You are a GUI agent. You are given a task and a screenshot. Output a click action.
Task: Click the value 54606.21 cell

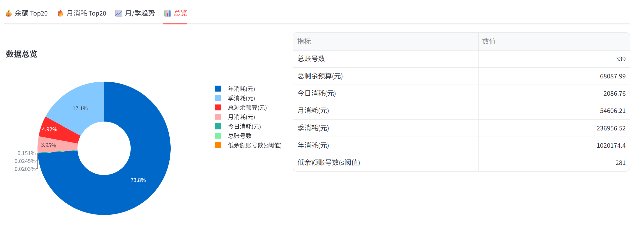tap(554, 110)
